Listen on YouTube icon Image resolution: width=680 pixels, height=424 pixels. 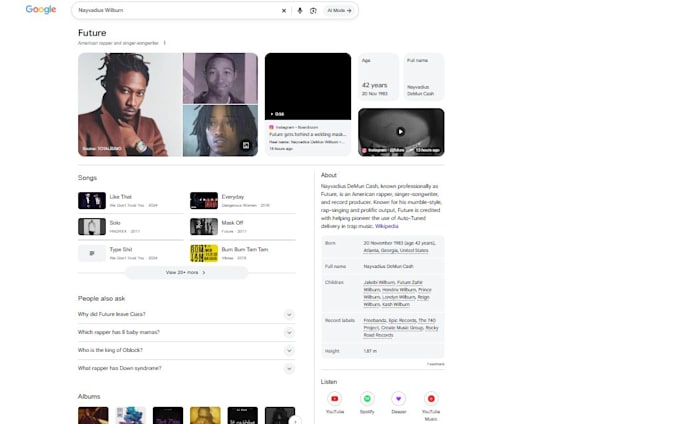(x=335, y=399)
